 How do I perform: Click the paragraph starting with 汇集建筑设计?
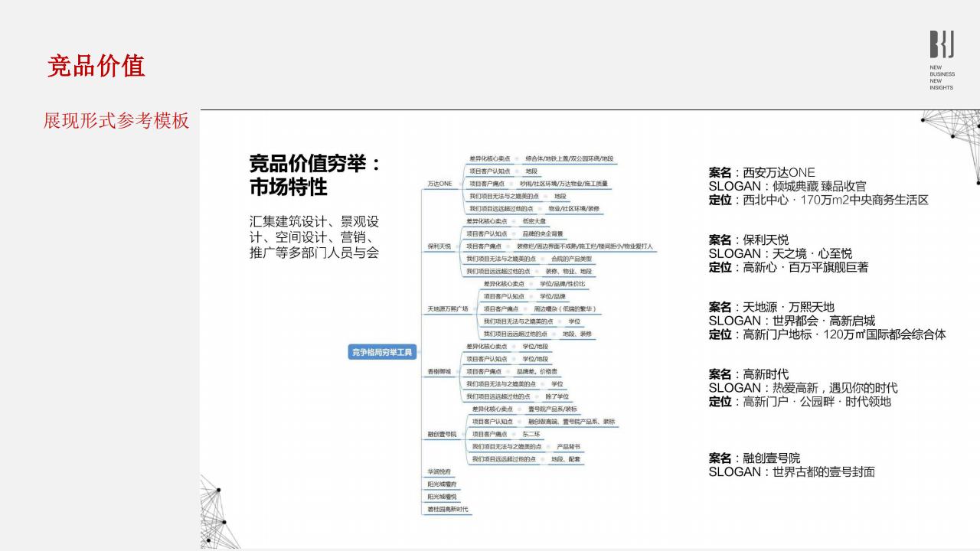pyautogui.click(x=315, y=237)
